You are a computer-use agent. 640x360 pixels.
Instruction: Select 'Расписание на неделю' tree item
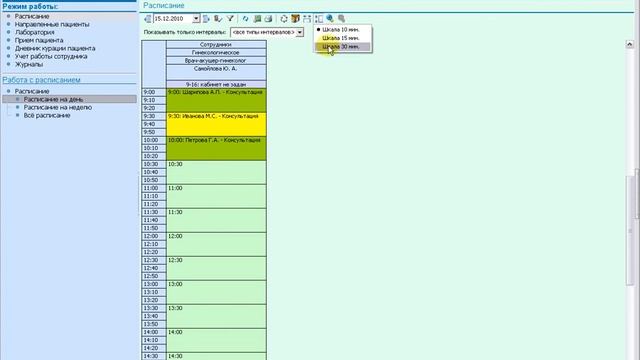click(x=58, y=107)
